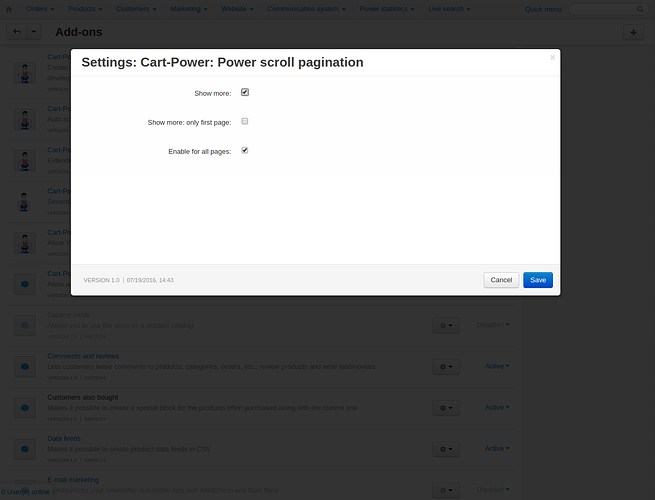Click the home icon in top navigation

pyautogui.click(x=8, y=9)
